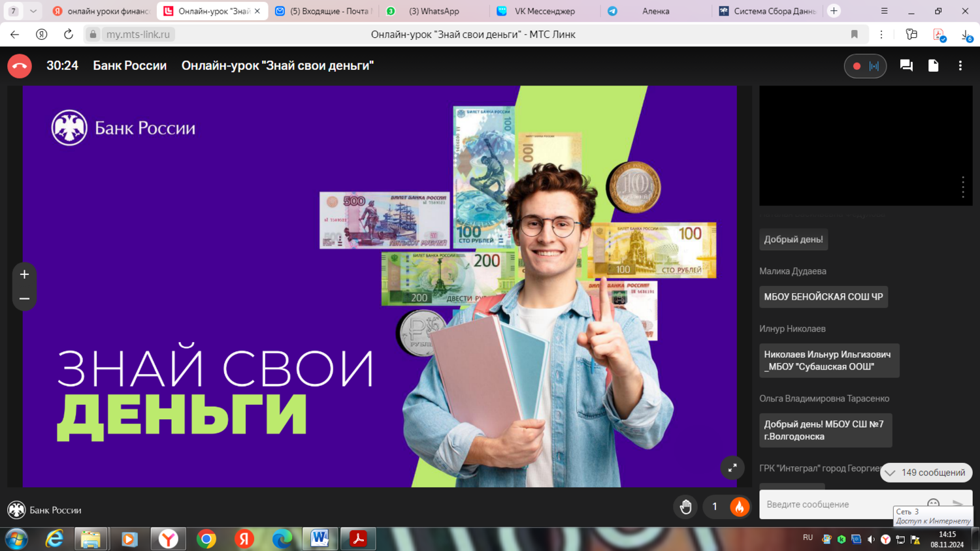Reload the current page

coord(68,35)
